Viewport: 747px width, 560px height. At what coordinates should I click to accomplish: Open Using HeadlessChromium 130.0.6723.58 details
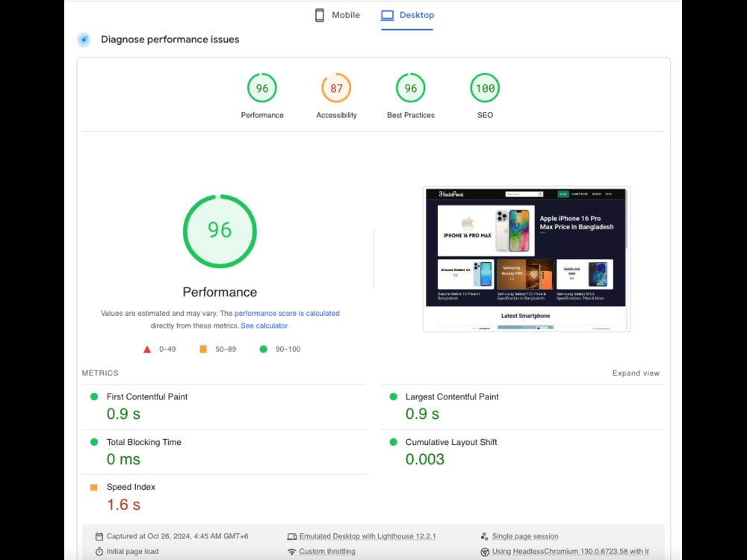pos(570,552)
